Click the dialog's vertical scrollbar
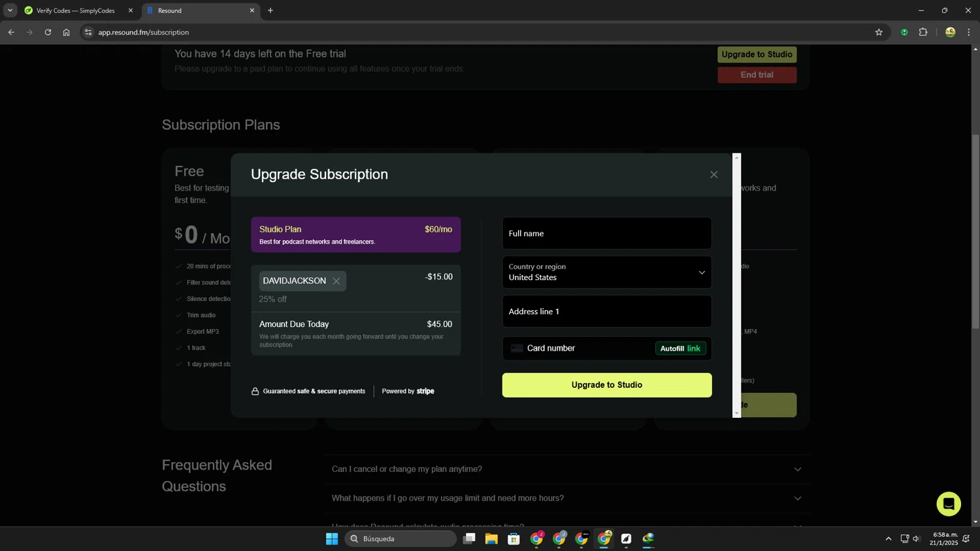Screen dimensions: 980x551 (x=736, y=285)
